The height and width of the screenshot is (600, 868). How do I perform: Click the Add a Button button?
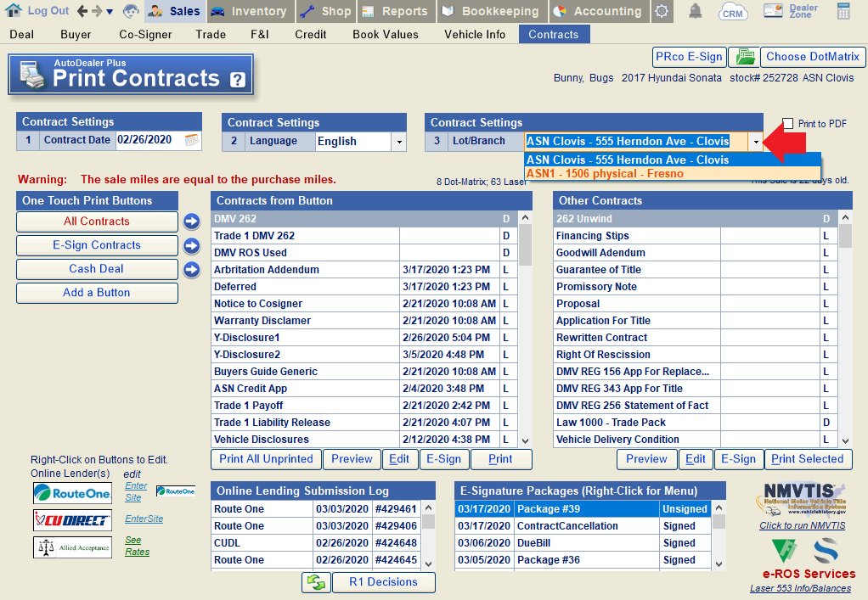97,293
